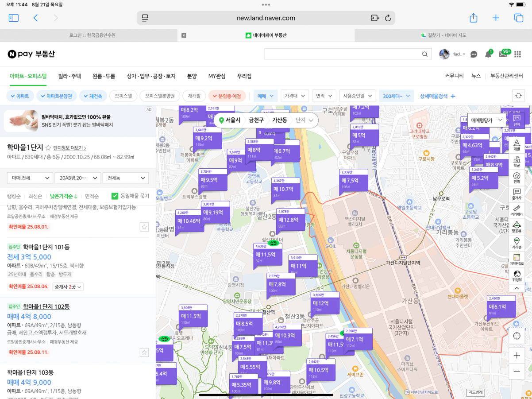532x399 pixels.
Task: Open the 가격대 price range dropdown
Action: tap(295, 96)
